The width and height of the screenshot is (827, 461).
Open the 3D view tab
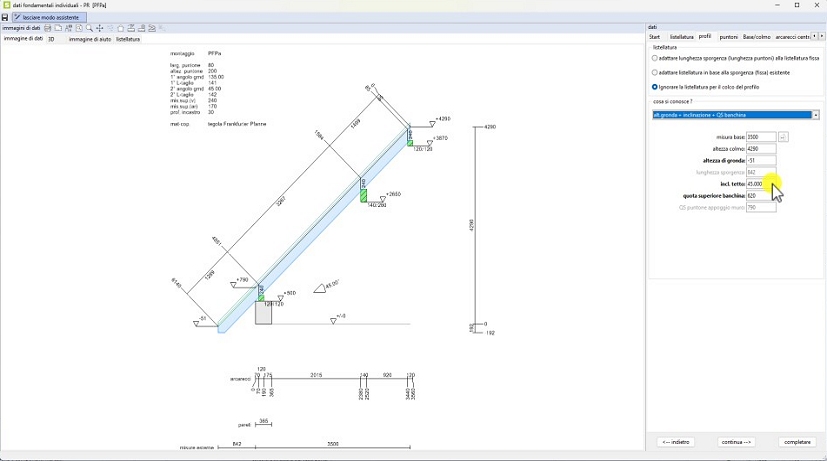click(51, 39)
